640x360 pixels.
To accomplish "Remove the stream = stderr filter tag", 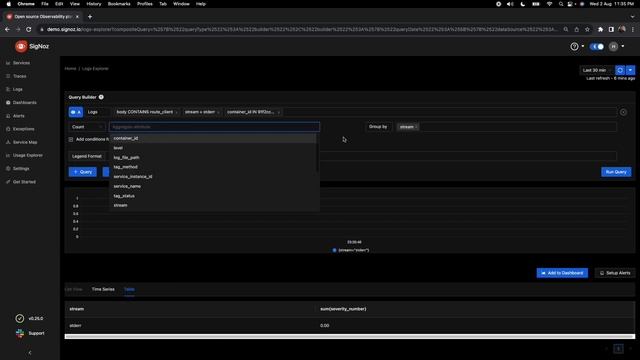I will [218, 112].
